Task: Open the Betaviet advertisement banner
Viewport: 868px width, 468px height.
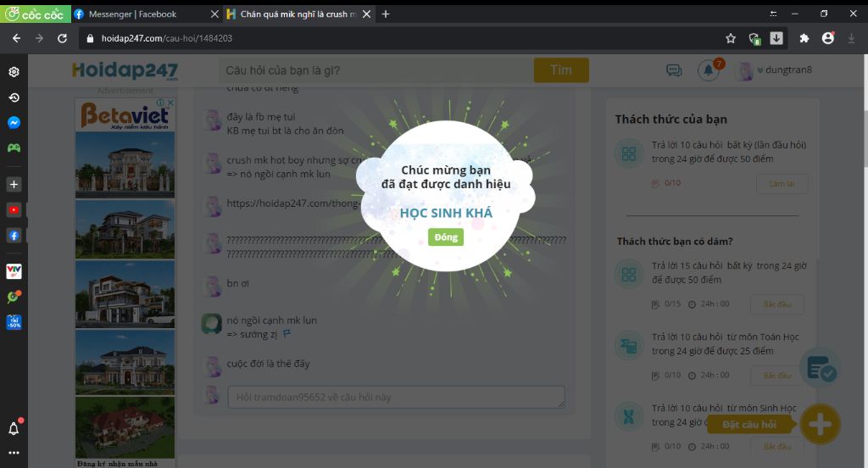Action: click(x=125, y=114)
